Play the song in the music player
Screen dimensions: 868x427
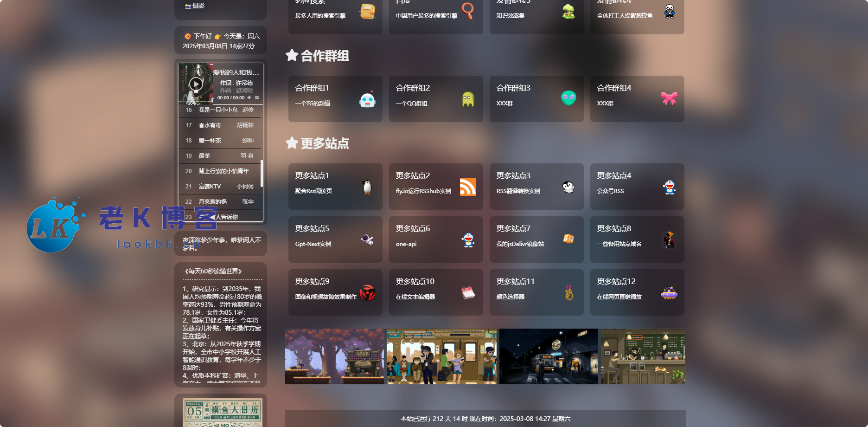coord(196,84)
